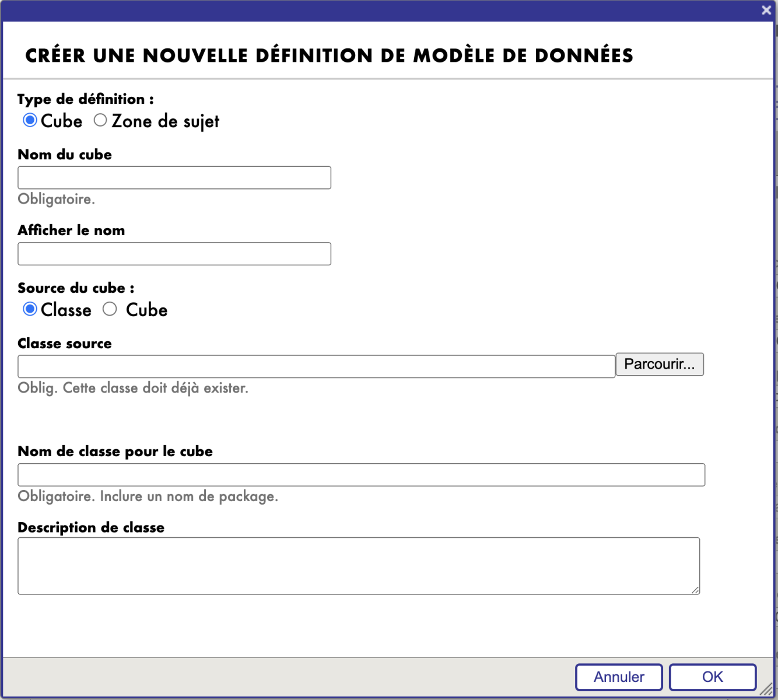Grab the Description text area resize handle
778x700 pixels.
click(x=695, y=590)
